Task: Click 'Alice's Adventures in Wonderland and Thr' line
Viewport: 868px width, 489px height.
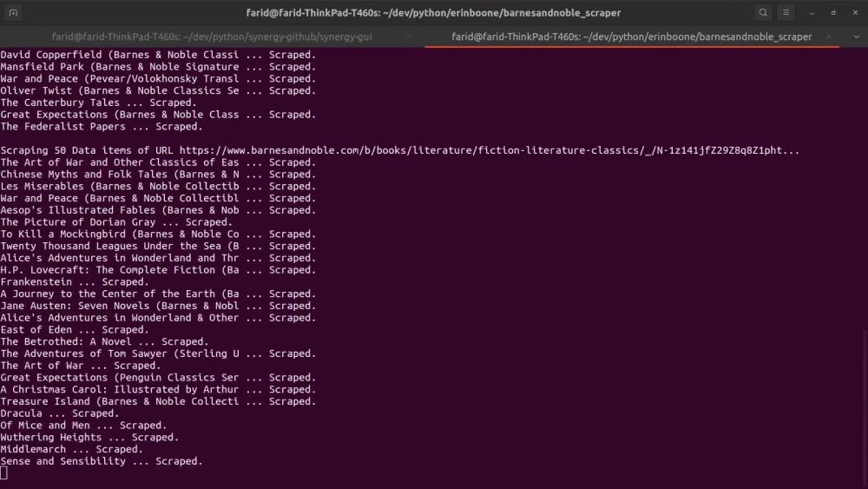Action: [x=158, y=258]
